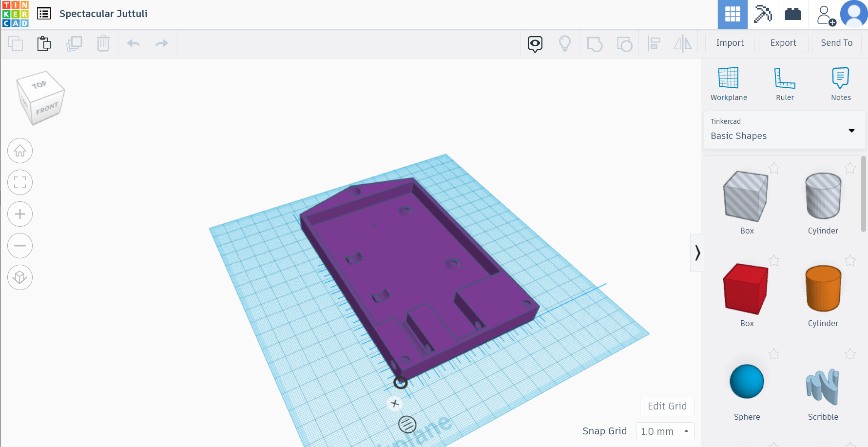Click the Home view button

tap(20, 151)
